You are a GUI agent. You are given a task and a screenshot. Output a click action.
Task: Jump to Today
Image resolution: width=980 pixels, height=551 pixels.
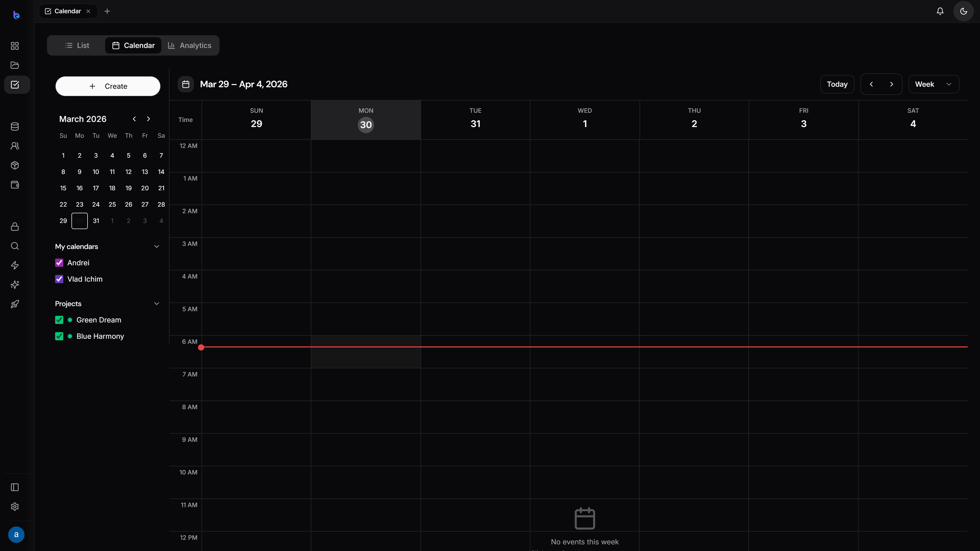(837, 84)
